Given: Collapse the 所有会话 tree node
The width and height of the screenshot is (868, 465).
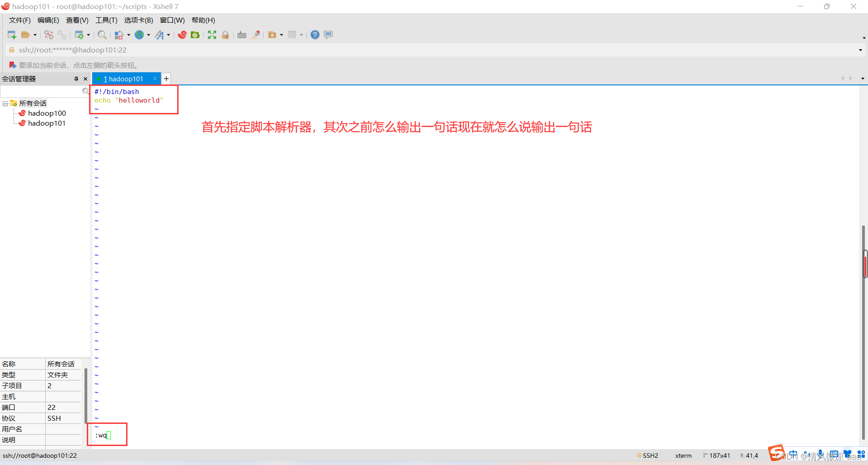Looking at the screenshot, I should coord(5,103).
